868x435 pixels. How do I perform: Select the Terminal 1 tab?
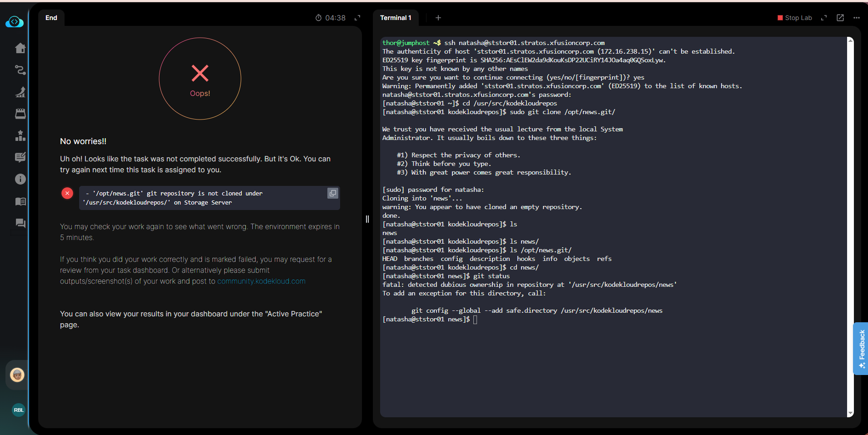[x=396, y=18]
